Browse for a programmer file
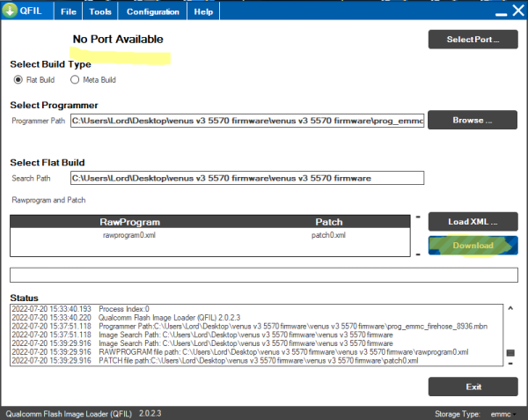 [x=473, y=120]
